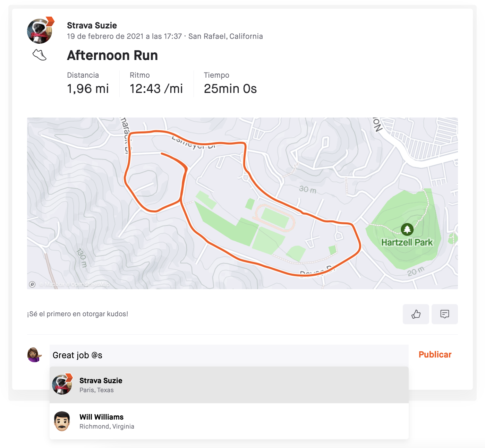Give kudos with the thumbs-up icon
The height and width of the screenshot is (448, 485).
416,314
